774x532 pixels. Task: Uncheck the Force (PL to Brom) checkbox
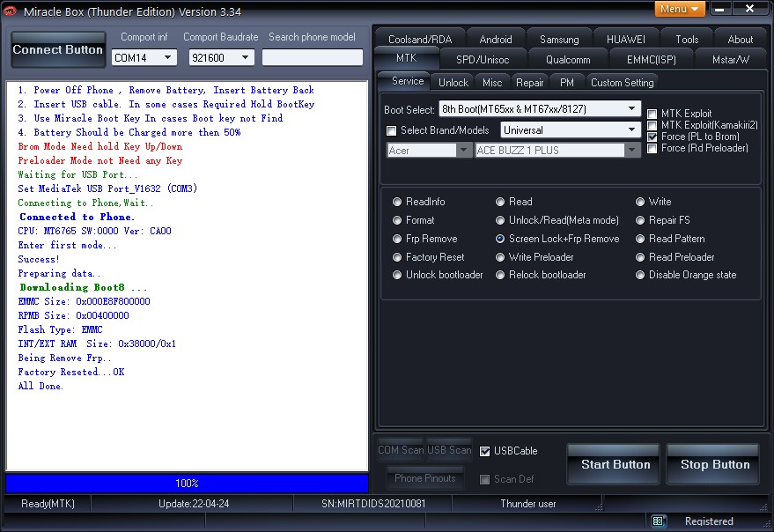[x=652, y=137]
